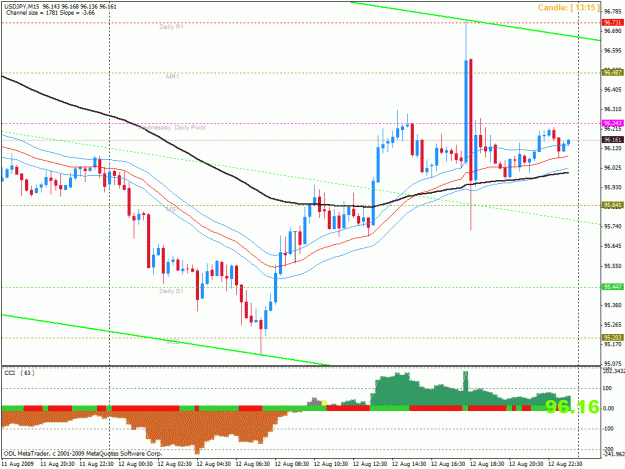Click the '12 Aug 14:30' time axis label
This screenshot has width=625, height=469.
coord(409,464)
